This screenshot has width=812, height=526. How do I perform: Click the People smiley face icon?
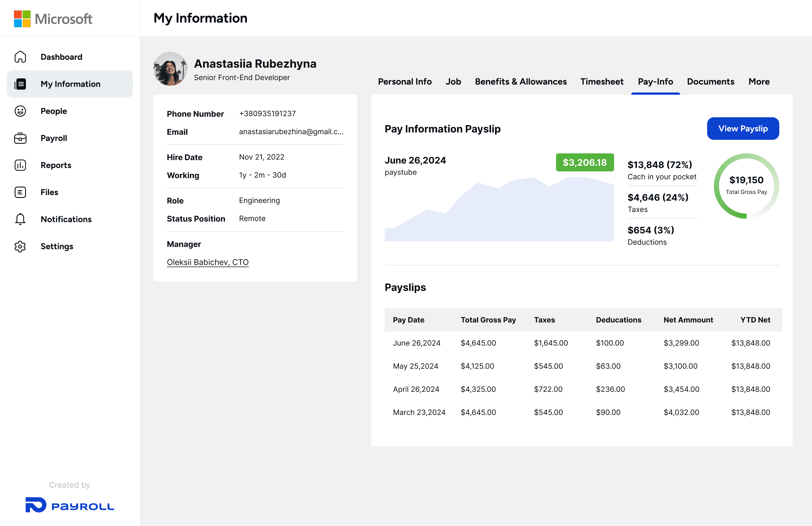pyautogui.click(x=20, y=111)
